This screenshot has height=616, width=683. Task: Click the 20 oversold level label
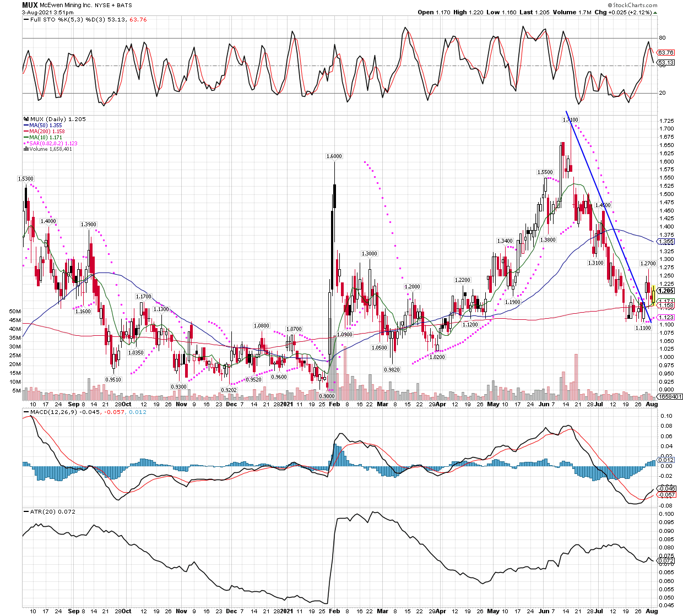tap(662, 93)
